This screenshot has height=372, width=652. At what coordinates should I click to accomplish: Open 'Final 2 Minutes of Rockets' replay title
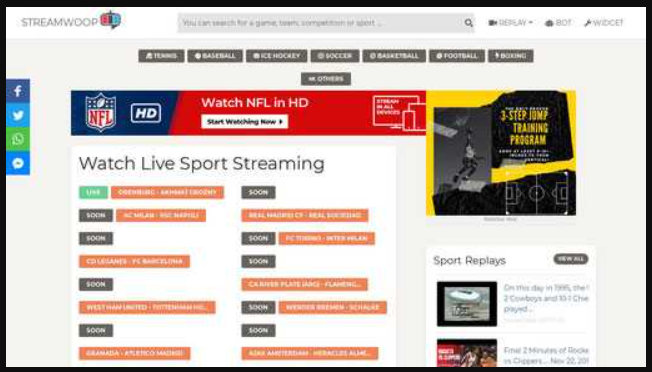(x=546, y=355)
